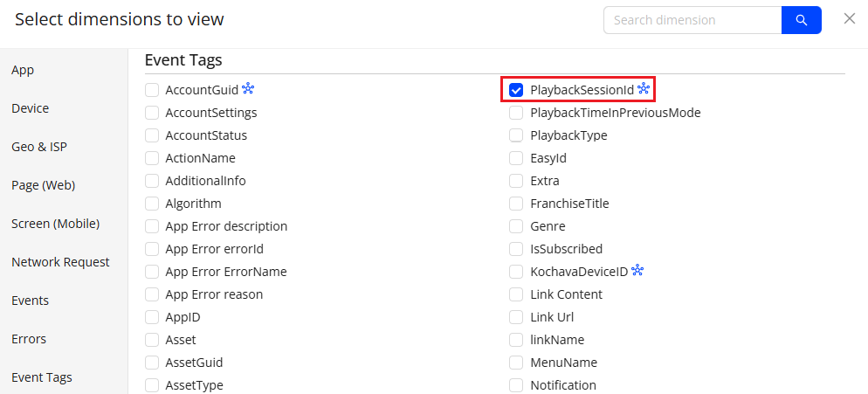Select the Event Tags sidebar item
This screenshot has height=394, width=868.
(41, 377)
